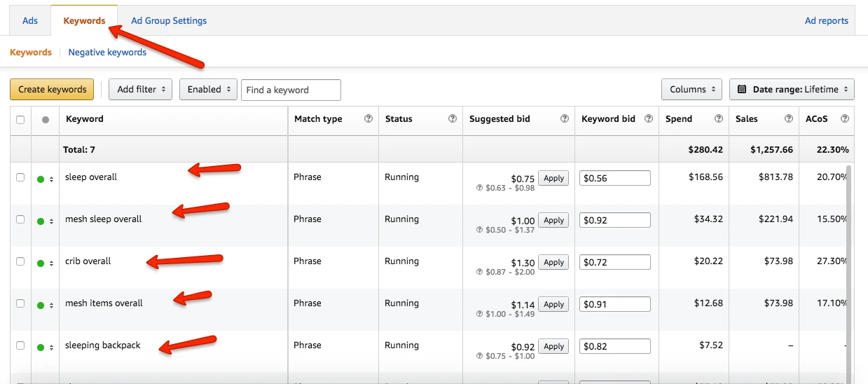
Task: Apply the $1.30 suggested bid
Action: (553, 262)
